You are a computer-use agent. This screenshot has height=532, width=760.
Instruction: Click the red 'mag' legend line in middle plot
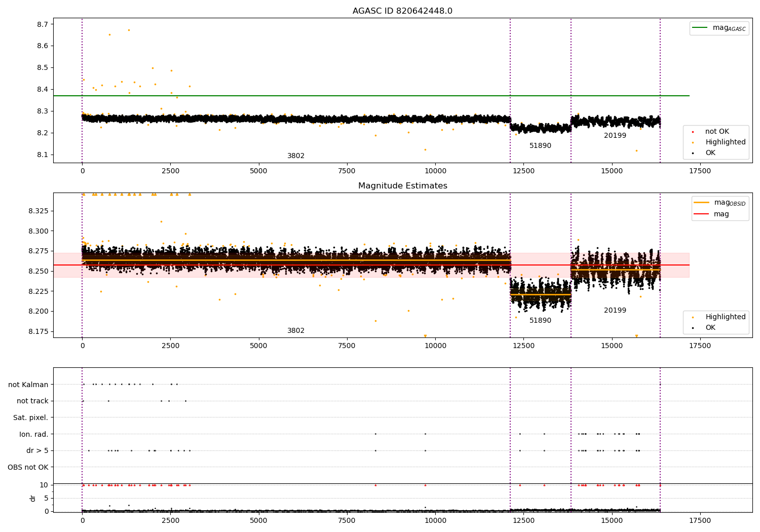pos(702,214)
